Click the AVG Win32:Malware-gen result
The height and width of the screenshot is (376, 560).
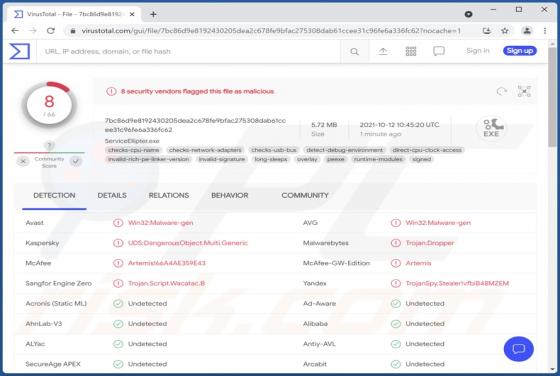(438, 223)
